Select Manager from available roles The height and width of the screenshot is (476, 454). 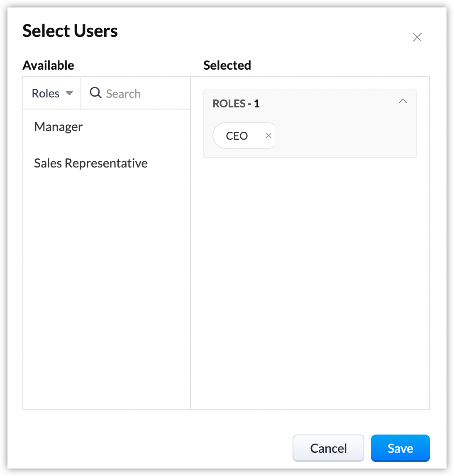click(x=59, y=127)
